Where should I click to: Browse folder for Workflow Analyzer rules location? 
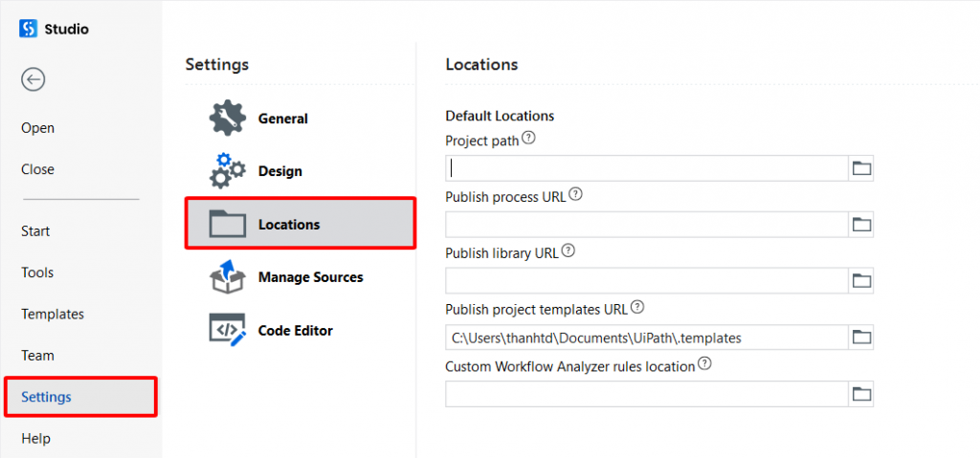(x=861, y=394)
